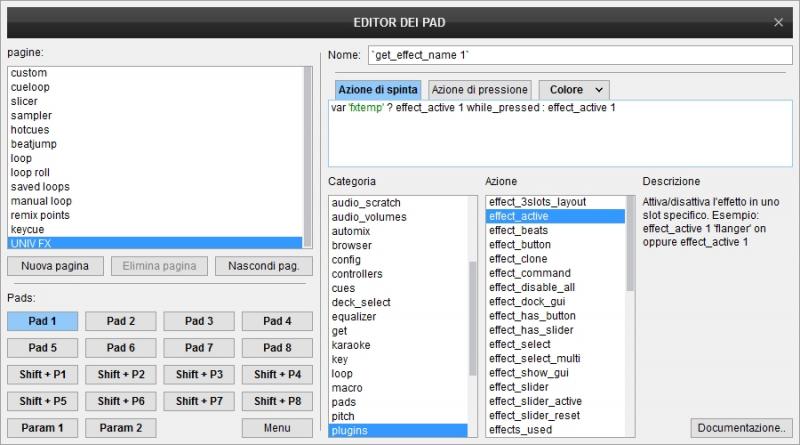This screenshot has height=445, width=800.
Task: Open the Documentazione.. button
Action: click(x=741, y=428)
